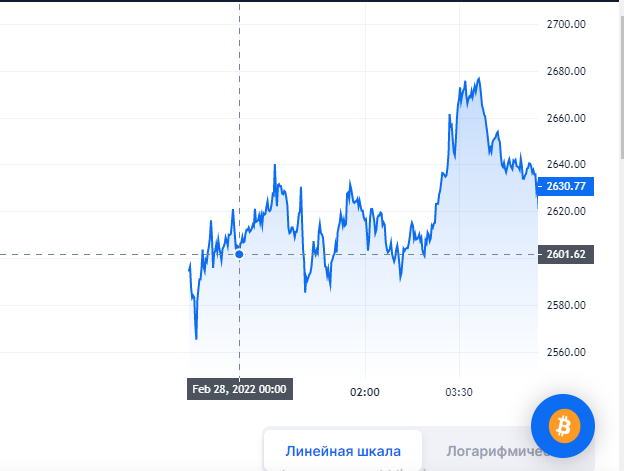The width and height of the screenshot is (624, 471).
Task: Click the chart's lowest dip near 2565
Action: click(x=196, y=339)
